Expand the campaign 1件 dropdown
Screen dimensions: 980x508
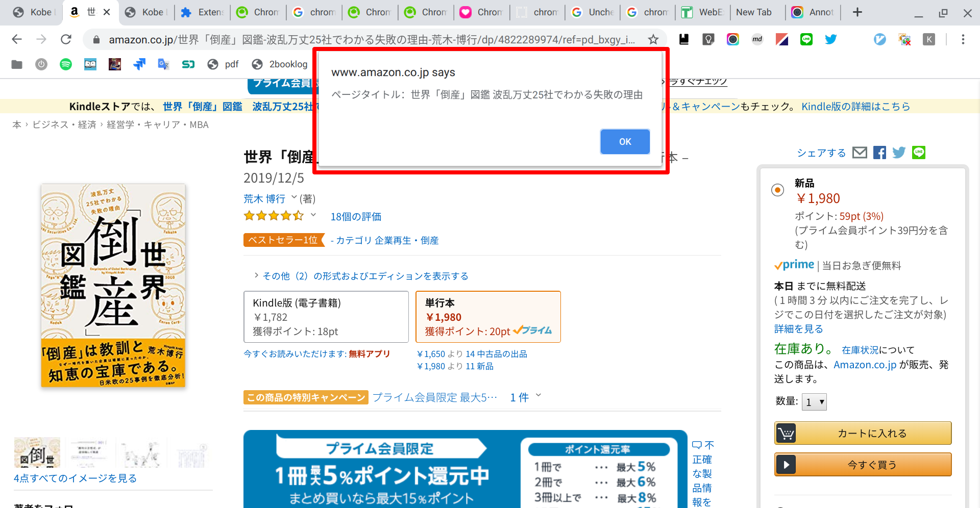[538, 396]
